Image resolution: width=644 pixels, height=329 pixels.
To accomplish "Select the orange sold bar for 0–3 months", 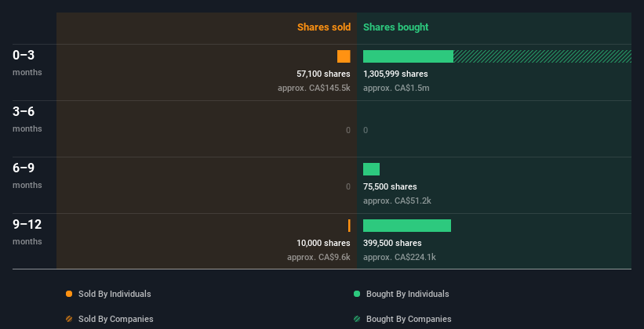I will [344, 56].
